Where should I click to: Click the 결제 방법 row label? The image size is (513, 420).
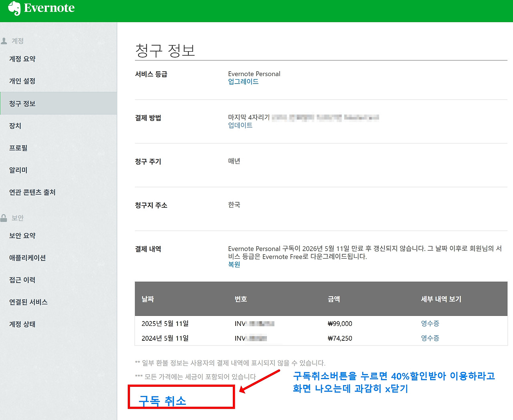148,118
